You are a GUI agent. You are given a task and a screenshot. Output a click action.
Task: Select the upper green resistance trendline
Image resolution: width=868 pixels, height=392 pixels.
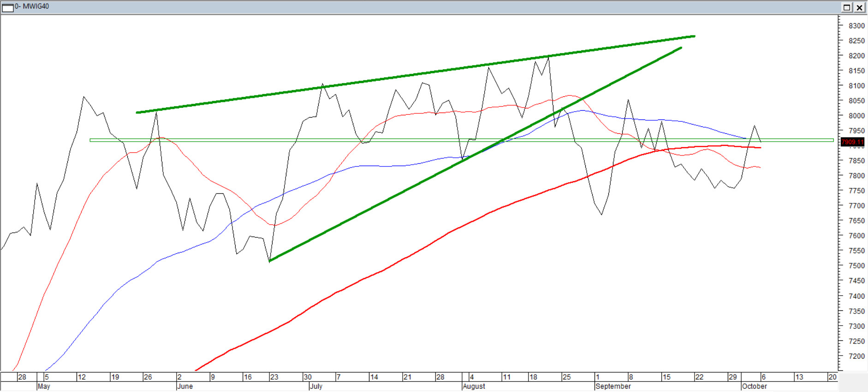coord(415,74)
